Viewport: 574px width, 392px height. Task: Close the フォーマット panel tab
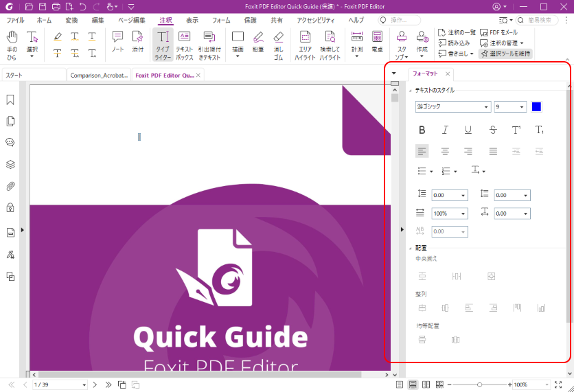pyautogui.click(x=448, y=73)
